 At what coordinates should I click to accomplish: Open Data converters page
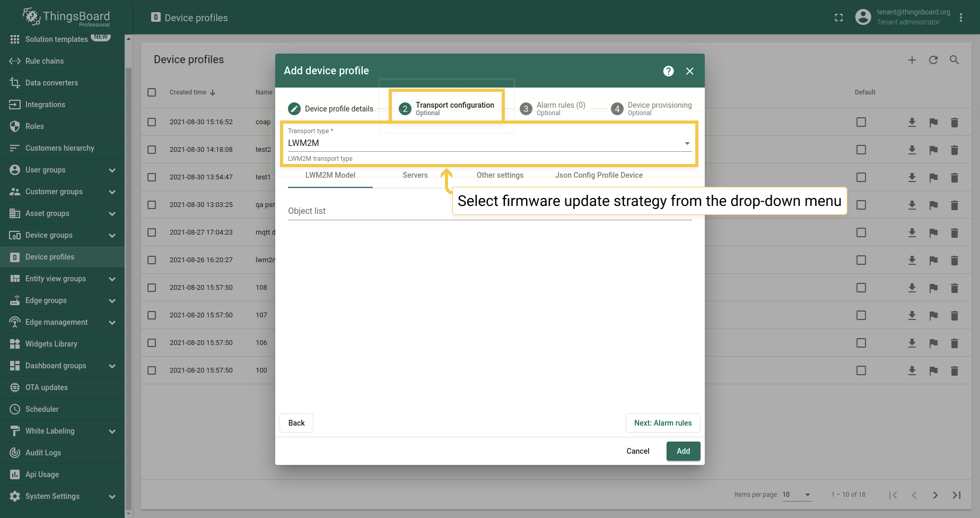coord(62,83)
